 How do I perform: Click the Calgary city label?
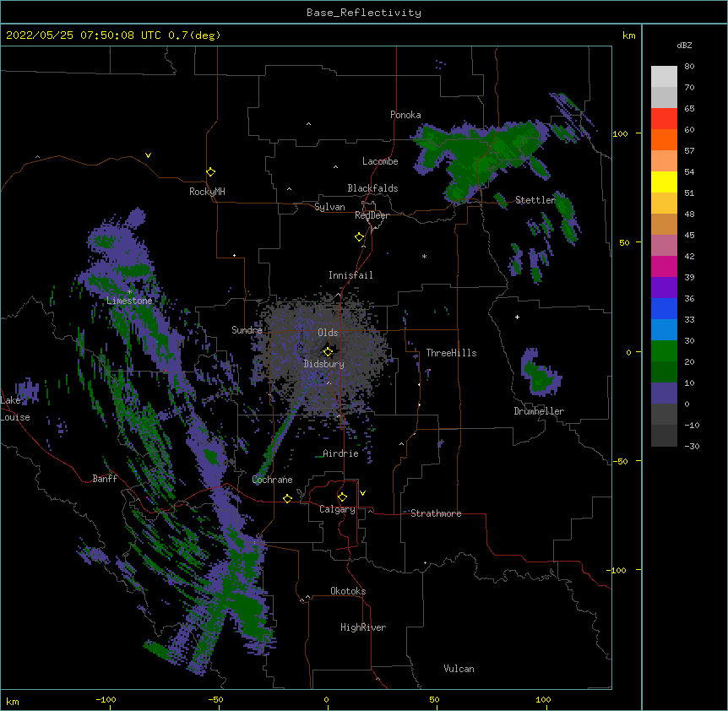coord(337,509)
